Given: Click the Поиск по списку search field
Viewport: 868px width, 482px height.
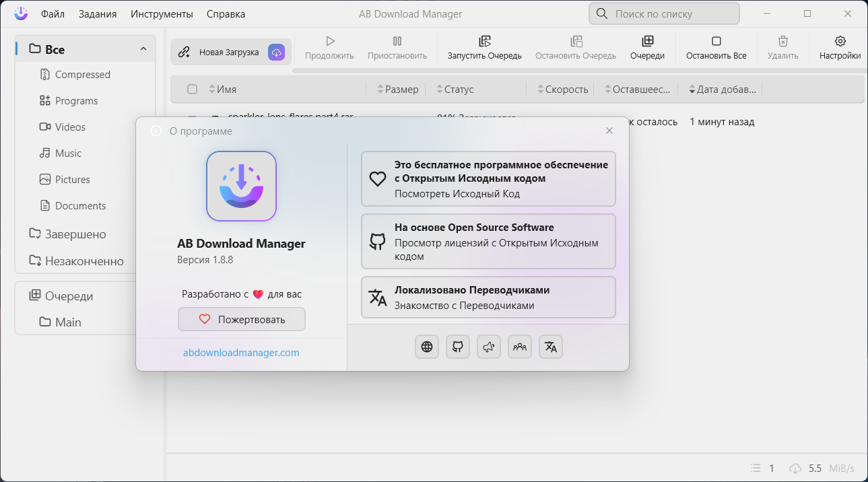Looking at the screenshot, I should coord(664,13).
